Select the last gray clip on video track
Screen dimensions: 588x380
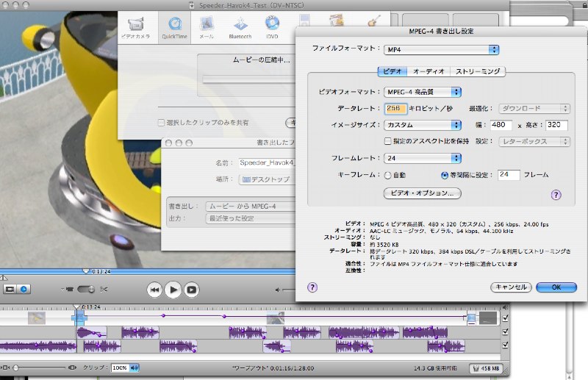click(488, 318)
